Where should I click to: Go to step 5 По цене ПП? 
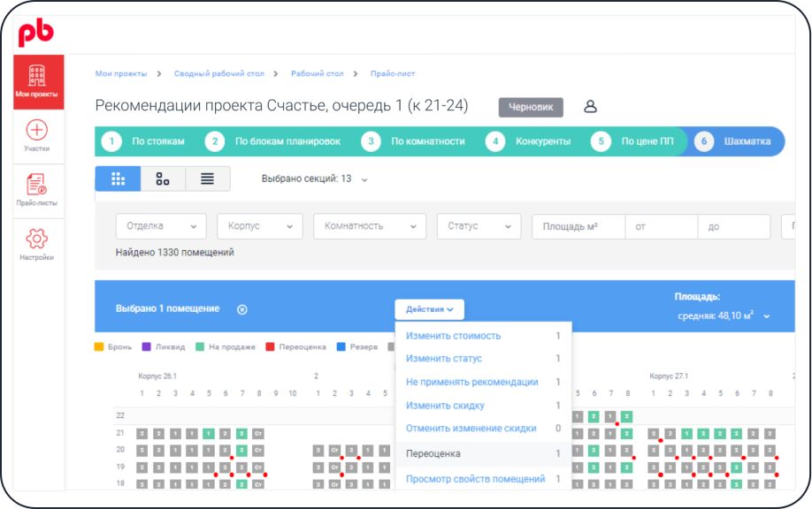(632, 141)
